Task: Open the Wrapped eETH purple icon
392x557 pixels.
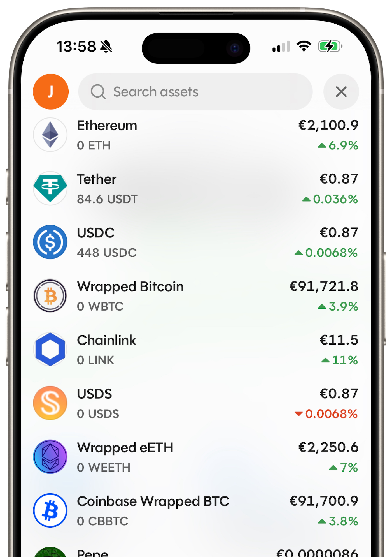Action: (50, 457)
